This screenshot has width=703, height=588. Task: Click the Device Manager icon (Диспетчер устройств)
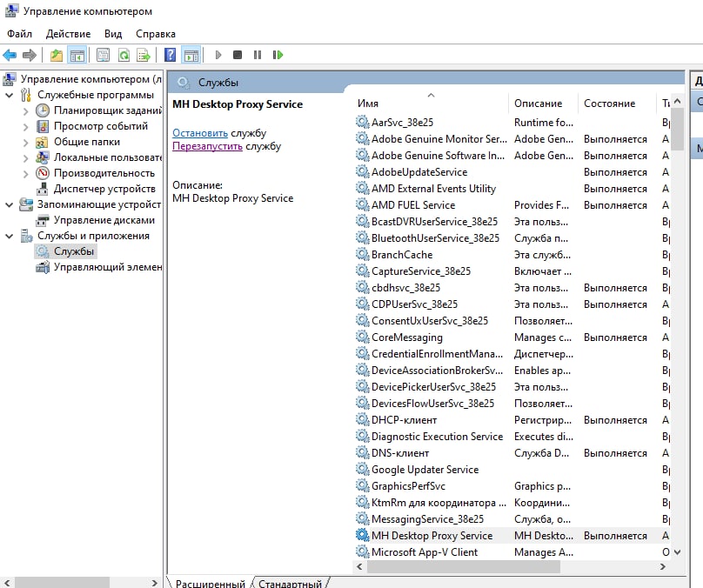42,189
